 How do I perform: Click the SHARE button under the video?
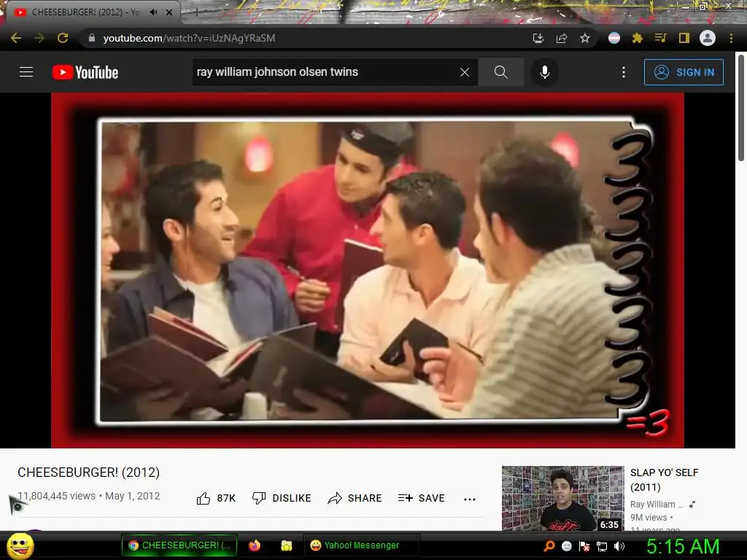coord(355,498)
